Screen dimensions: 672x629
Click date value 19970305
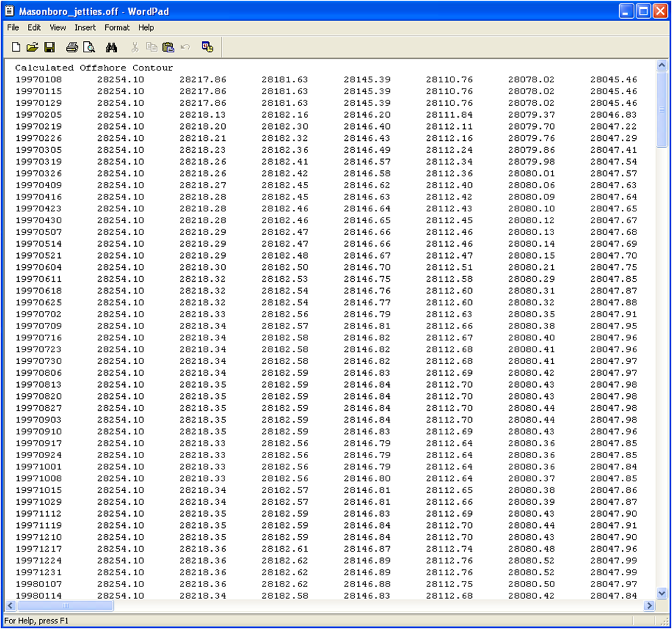(38, 150)
